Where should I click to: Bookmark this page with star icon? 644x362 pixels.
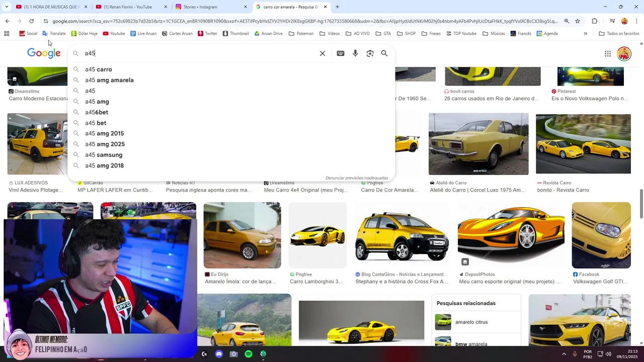[578, 21]
